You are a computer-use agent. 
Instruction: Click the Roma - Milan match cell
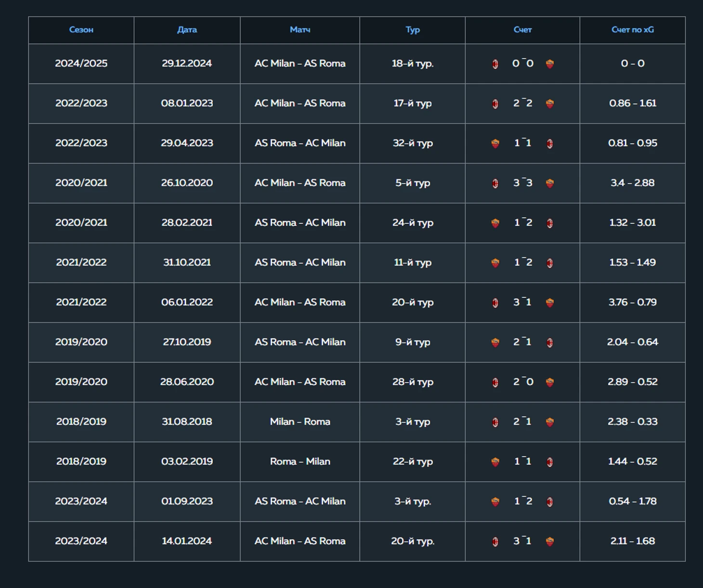[x=300, y=461]
